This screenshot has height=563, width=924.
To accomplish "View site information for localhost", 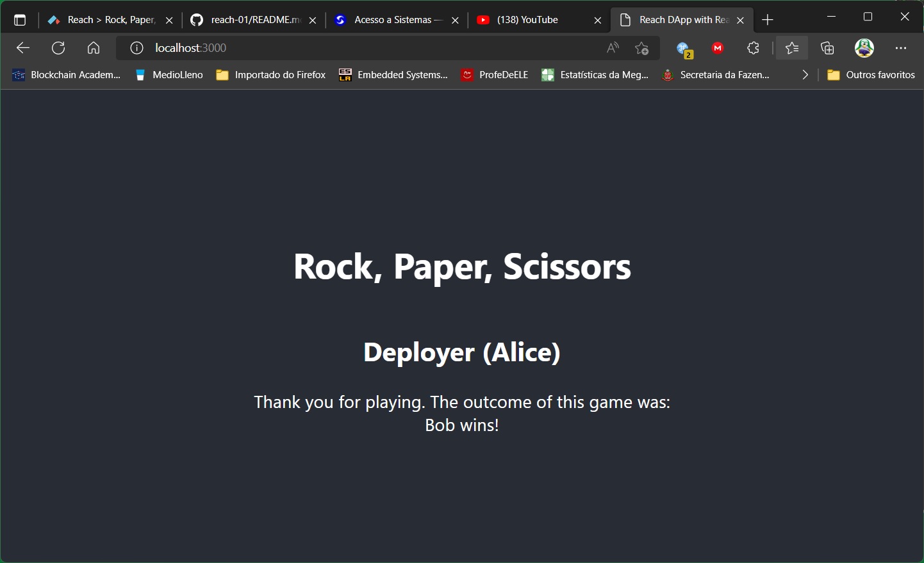I will coord(136,48).
